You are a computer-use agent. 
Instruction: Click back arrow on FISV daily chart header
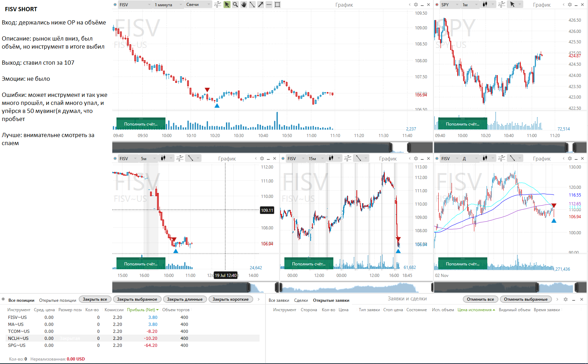[564, 158]
